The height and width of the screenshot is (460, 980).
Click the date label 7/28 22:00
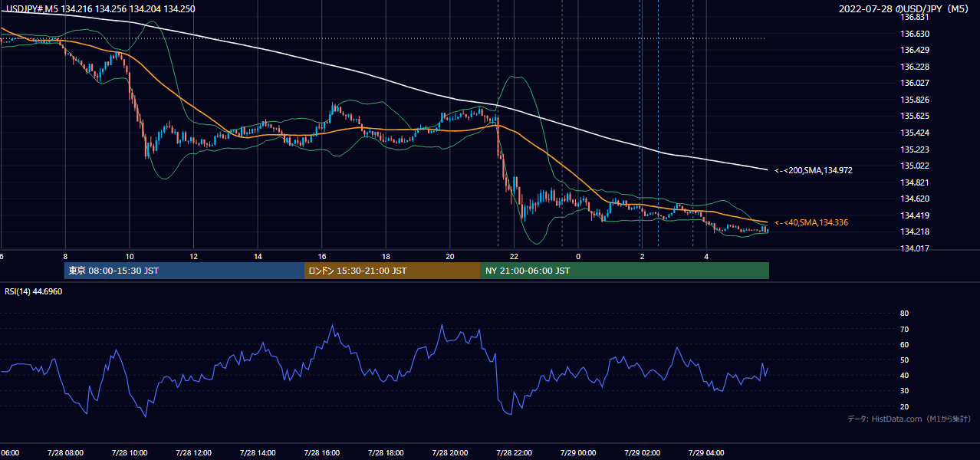514,452
